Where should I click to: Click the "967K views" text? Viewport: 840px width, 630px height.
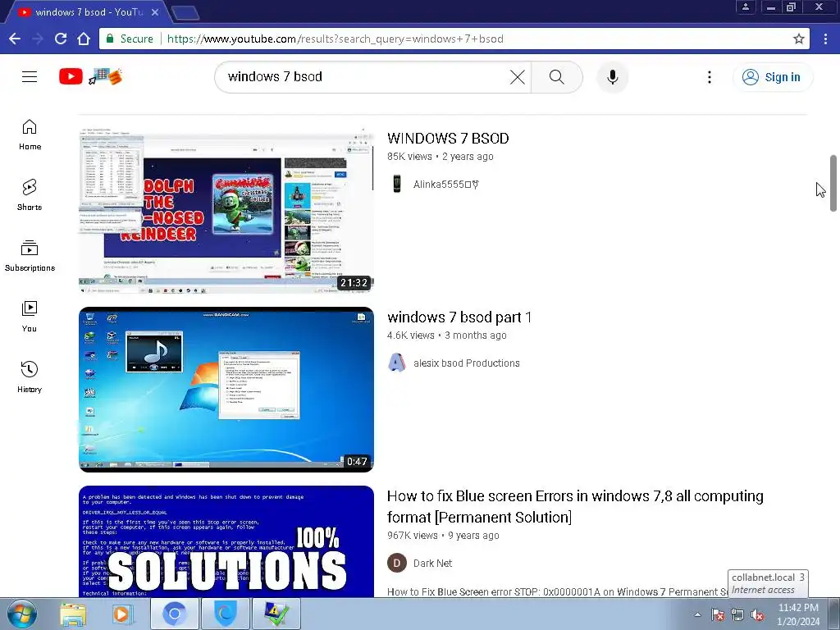[x=412, y=535]
